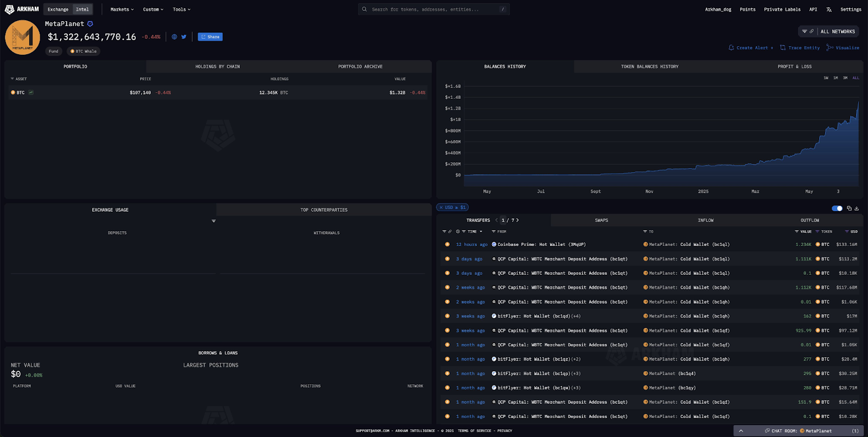Go to next transfers page arrow
The width and height of the screenshot is (868, 437).
518,220
